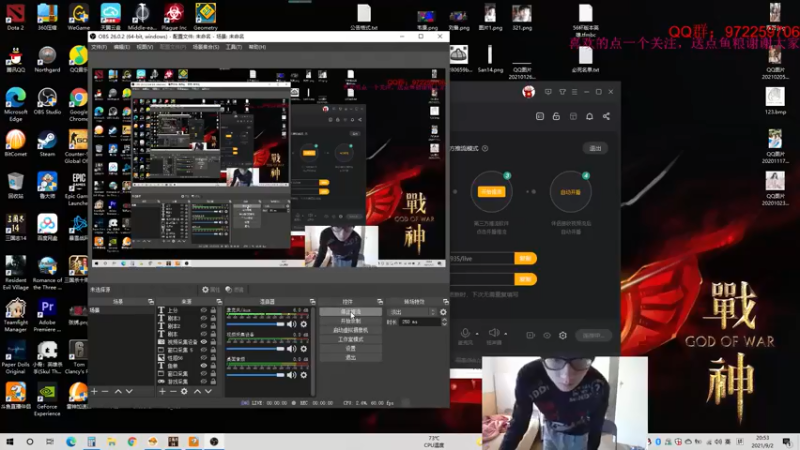Viewport: 800px width, 450px height.
Task: Open 桌面音频 audio settings gear
Action: (304, 375)
